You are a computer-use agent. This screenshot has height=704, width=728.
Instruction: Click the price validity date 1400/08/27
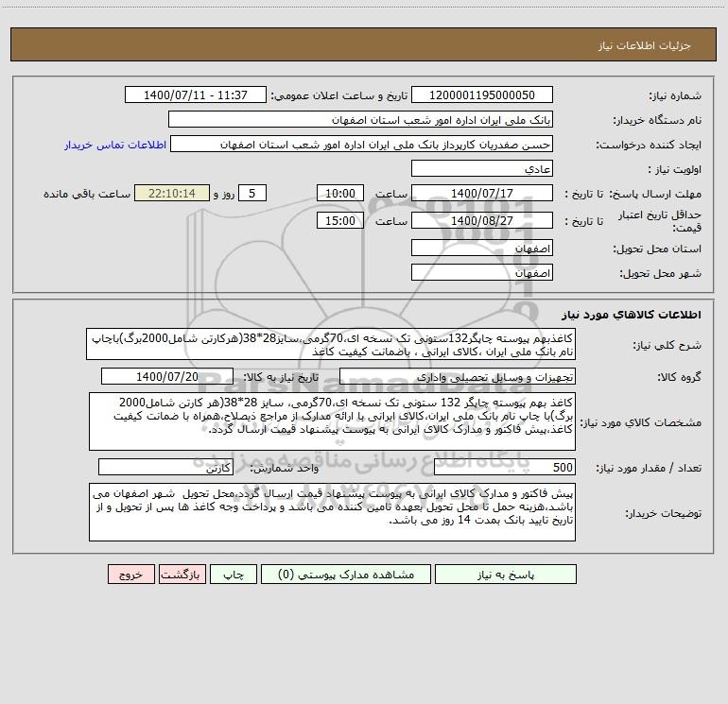[x=482, y=220]
